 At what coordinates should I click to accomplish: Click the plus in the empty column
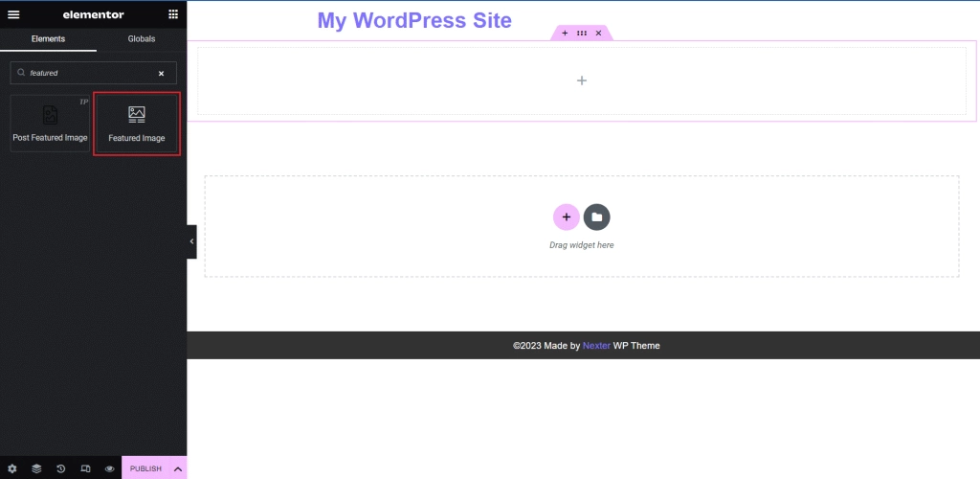coord(582,80)
